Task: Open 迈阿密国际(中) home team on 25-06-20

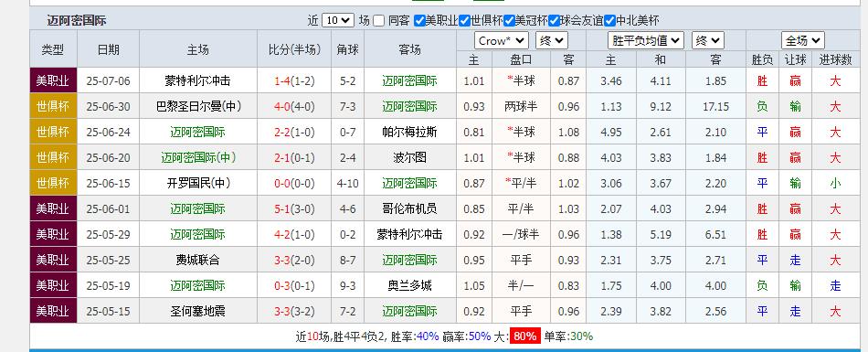Action: (x=199, y=157)
